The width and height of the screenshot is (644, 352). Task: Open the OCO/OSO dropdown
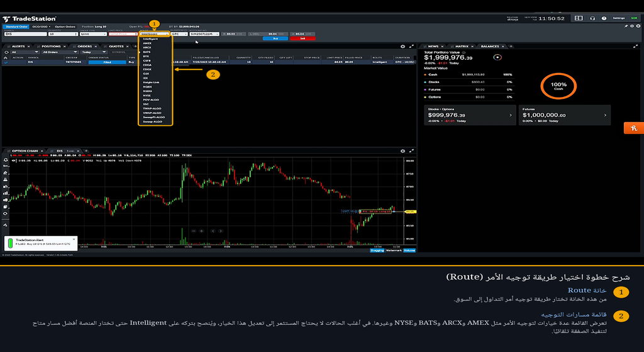pos(41,26)
